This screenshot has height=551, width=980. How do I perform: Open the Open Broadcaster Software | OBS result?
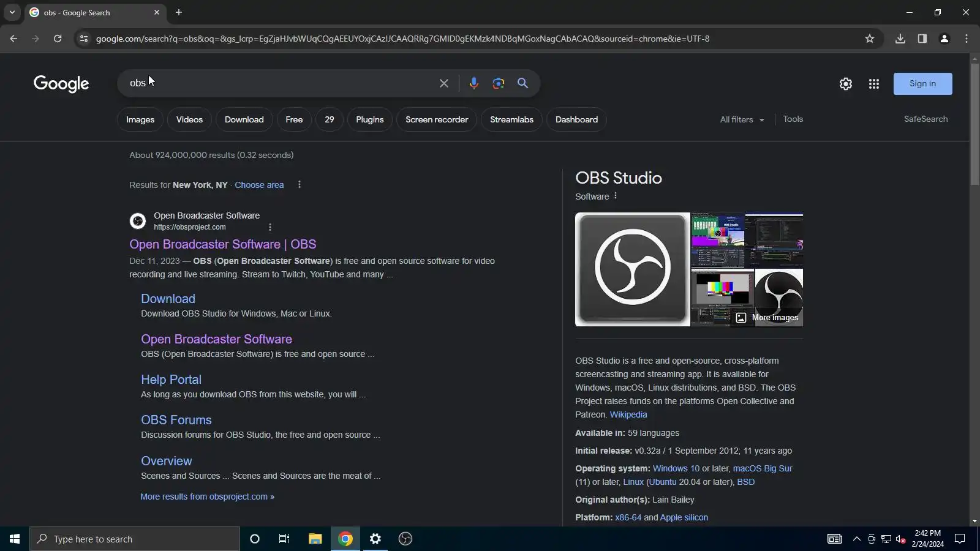[223, 244]
